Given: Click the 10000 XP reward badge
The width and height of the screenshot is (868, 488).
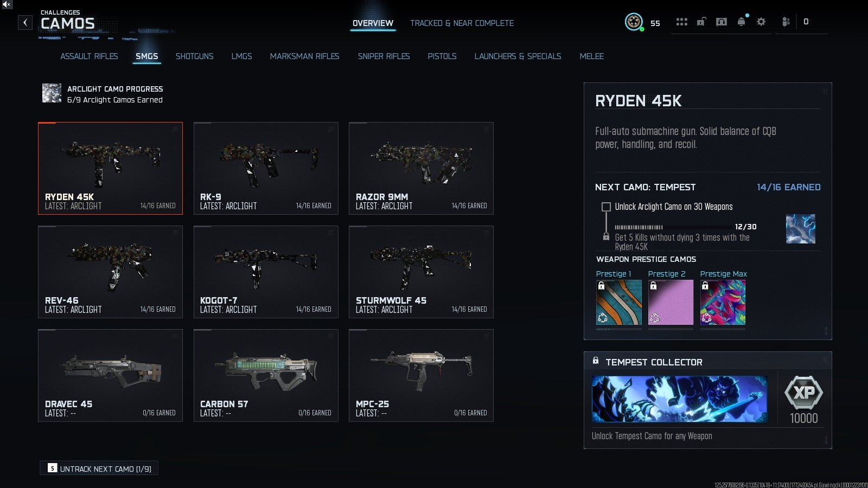Looking at the screenshot, I should 804,400.
